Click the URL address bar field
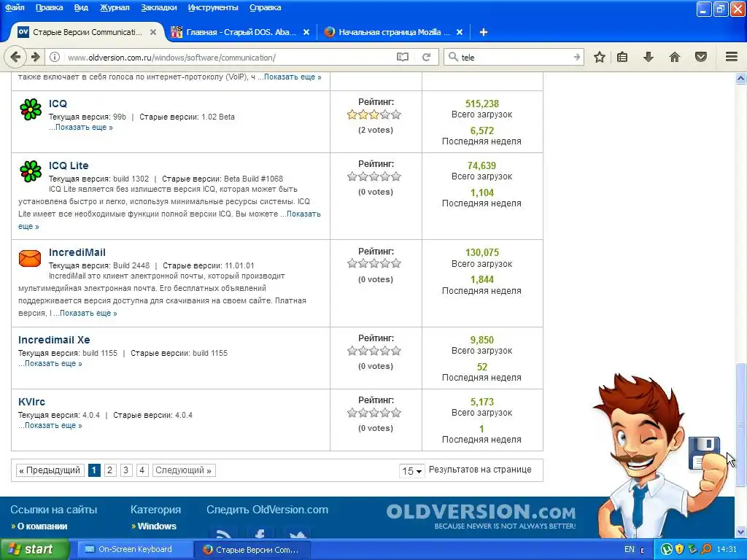747x560 pixels. (228, 57)
